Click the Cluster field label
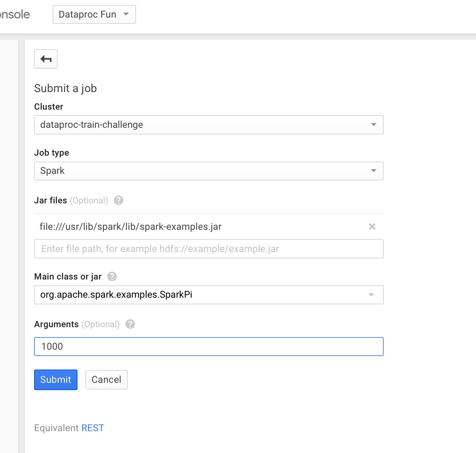 click(49, 107)
